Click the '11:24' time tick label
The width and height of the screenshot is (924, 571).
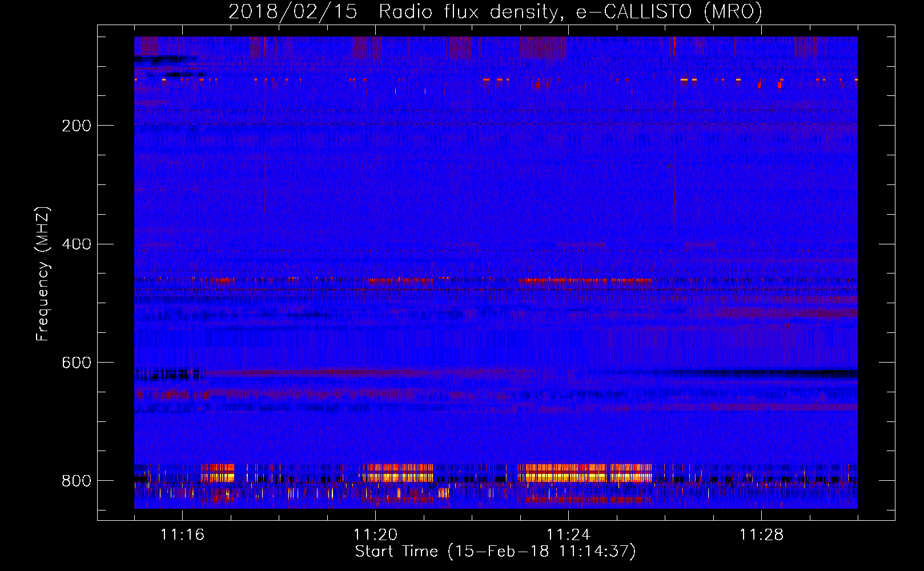568,534
